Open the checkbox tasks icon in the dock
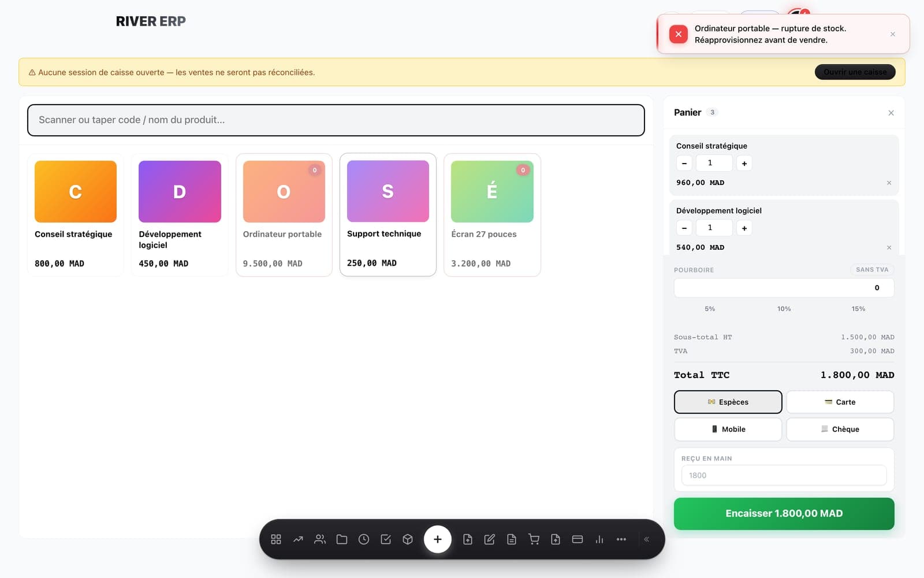Viewport: 924px width, 578px height. point(386,539)
